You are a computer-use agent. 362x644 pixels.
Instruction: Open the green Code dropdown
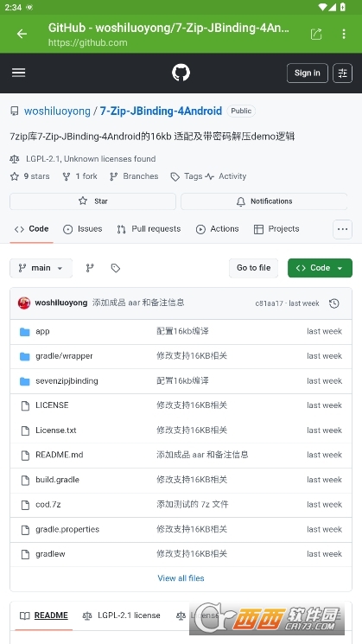click(320, 268)
